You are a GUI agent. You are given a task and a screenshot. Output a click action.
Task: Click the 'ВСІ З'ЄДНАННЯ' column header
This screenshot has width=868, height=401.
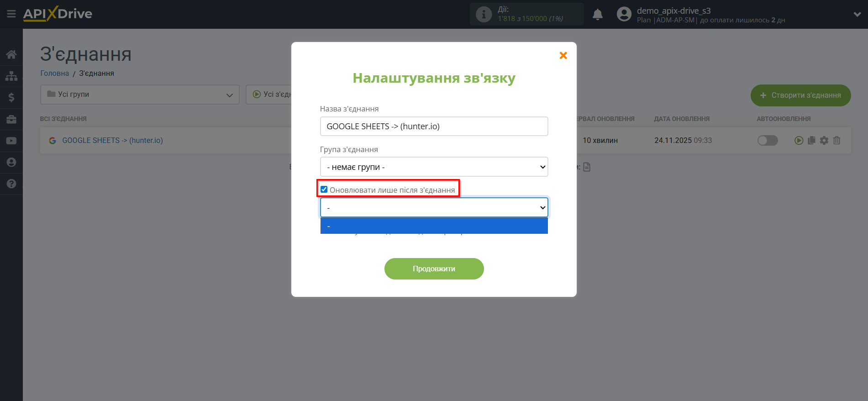63,119
